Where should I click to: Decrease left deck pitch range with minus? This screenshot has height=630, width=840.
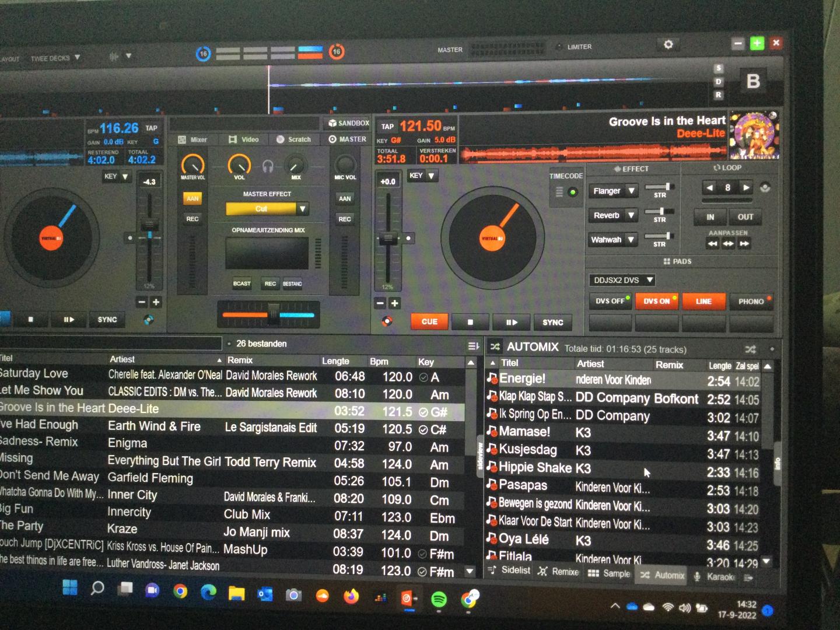pos(142,302)
